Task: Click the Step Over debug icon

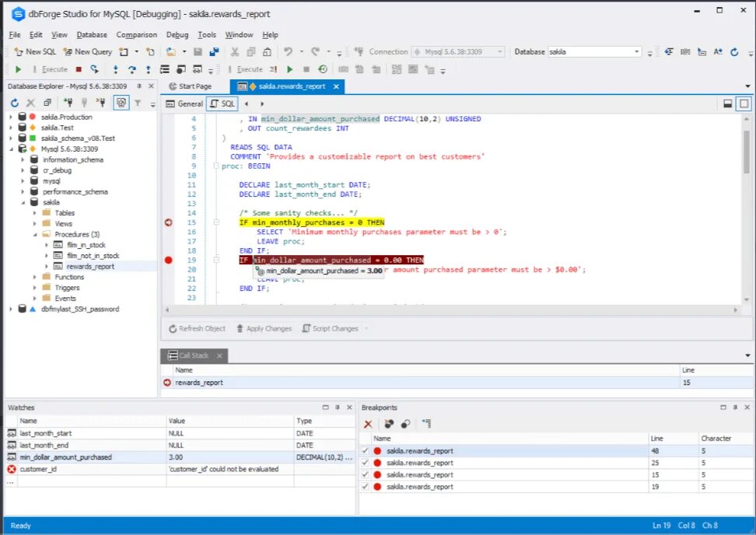Action: (131, 69)
